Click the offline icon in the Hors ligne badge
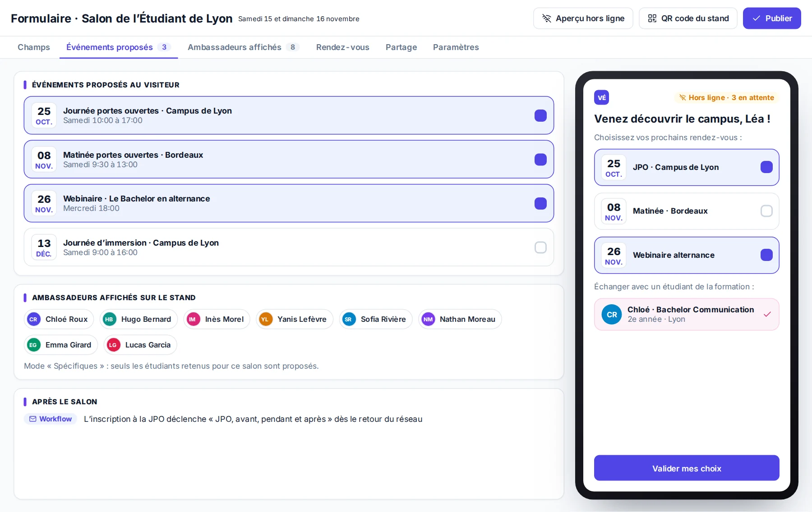The image size is (812, 512). pos(683,97)
